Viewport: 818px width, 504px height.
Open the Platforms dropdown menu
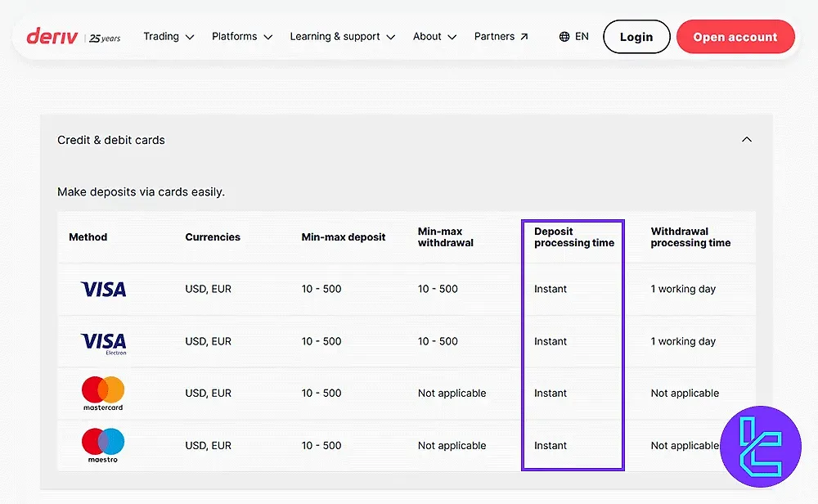click(242, 37)
